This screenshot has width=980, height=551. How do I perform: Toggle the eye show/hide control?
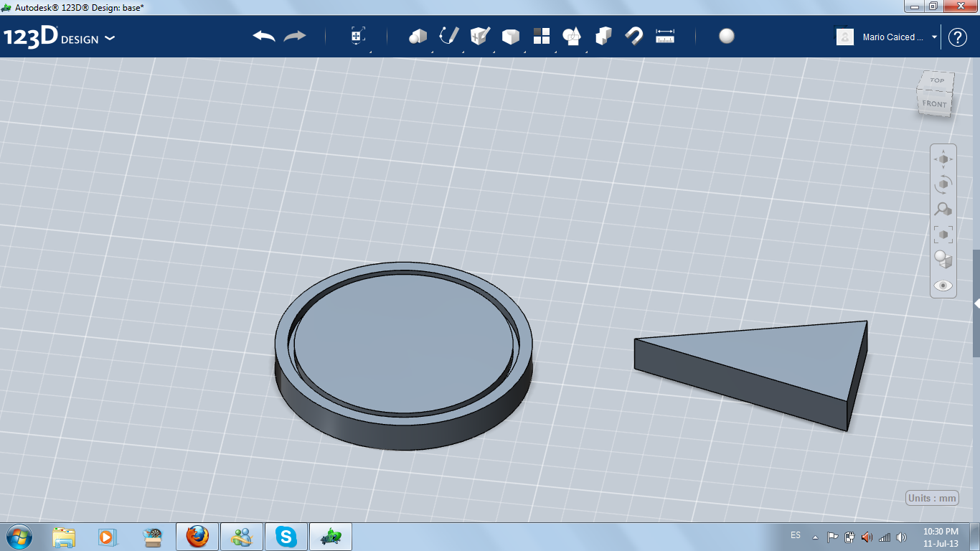pos(943,286)
